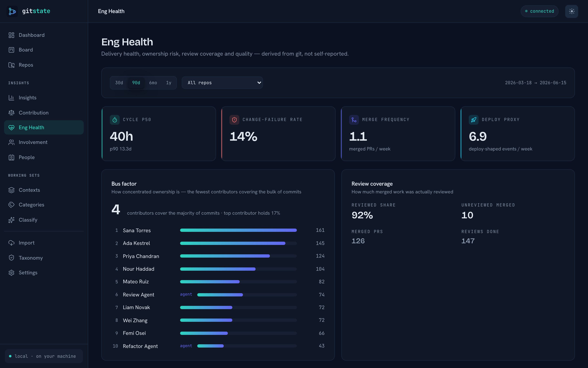
Task: Open Dashboard in the sidebar
Action: pyautogui.click(x=44, y=35)
